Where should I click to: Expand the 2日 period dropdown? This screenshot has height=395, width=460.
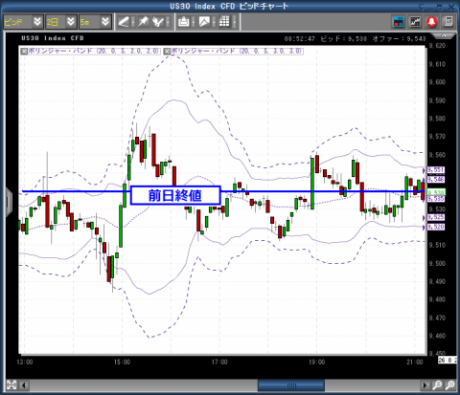pos(61,22)
